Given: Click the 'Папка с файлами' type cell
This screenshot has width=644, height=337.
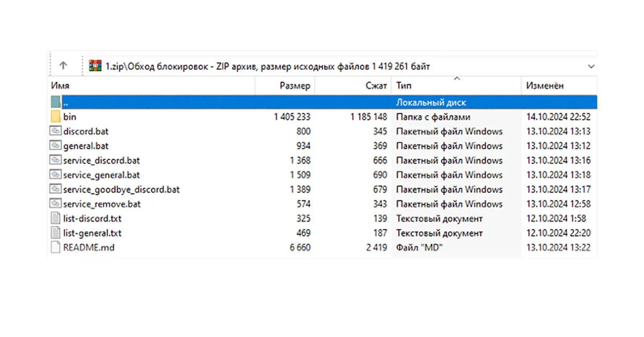Looking at the screenshot, I should click(x=433, y=116).
